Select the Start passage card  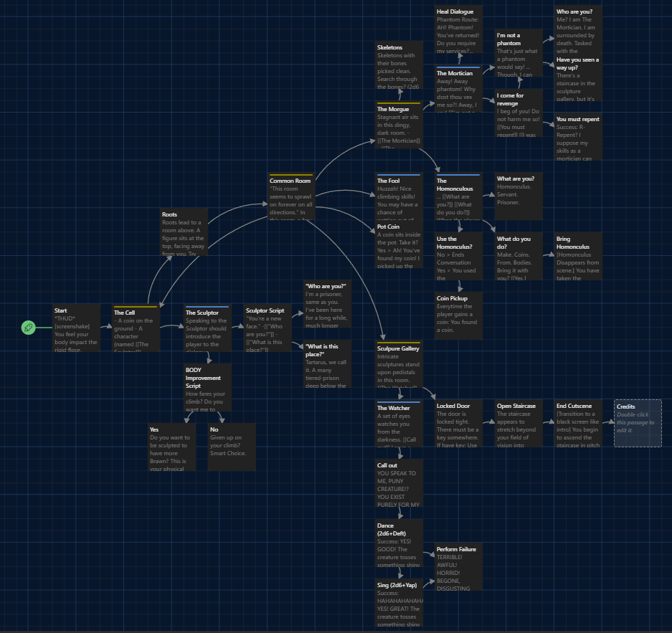[x=76, y=328]
